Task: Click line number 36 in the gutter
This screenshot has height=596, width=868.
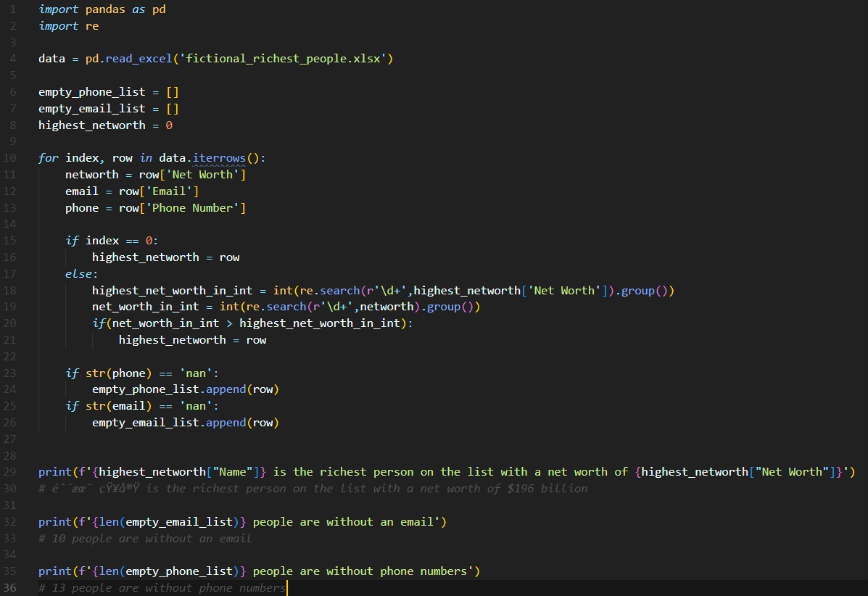Action: click(x=10, y=588)
